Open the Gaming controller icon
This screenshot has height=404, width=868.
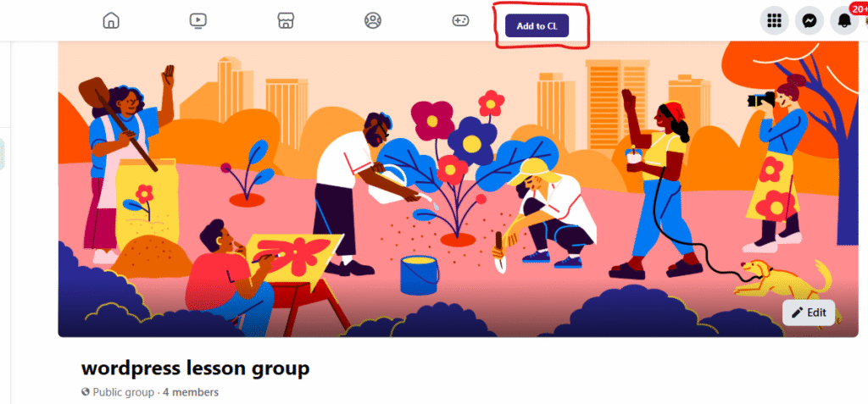pos(460,21)
